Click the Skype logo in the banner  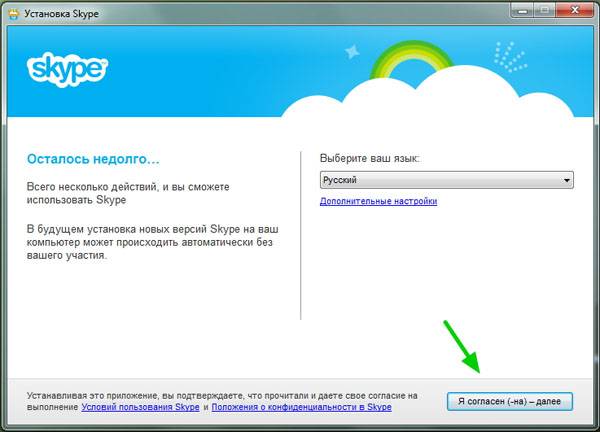click(x=67, y=69)
